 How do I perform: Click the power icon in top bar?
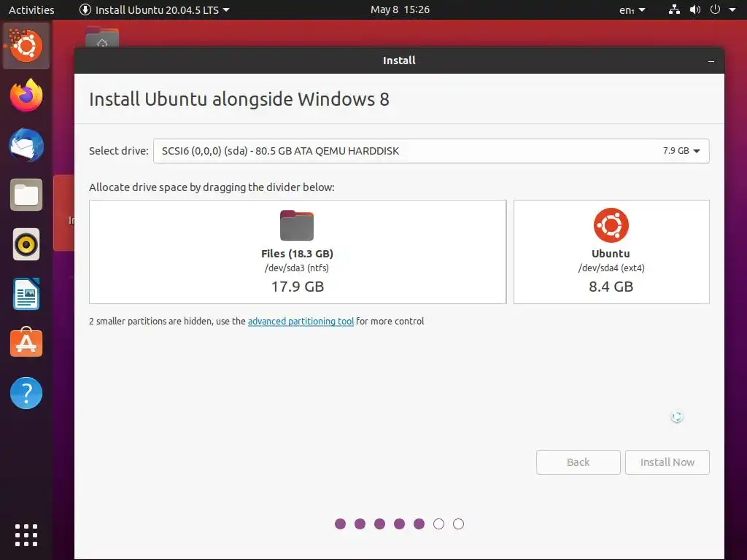point(715,9)
